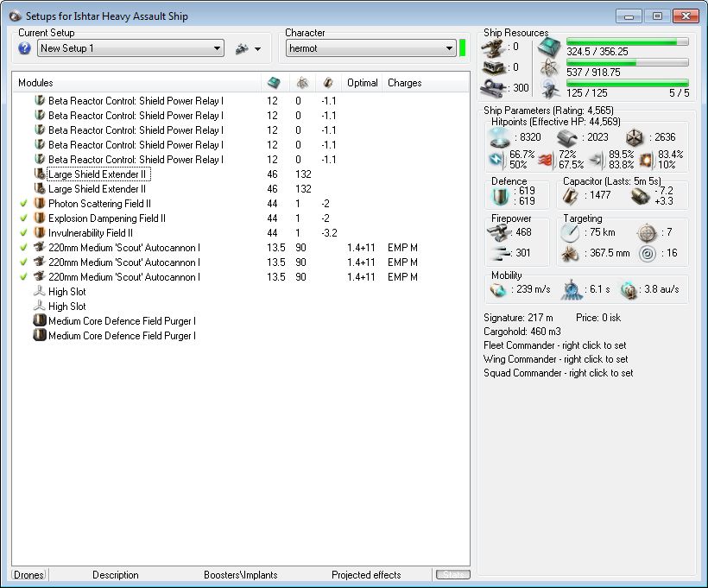
Task: Click the shield hitpoints icon showing 8320
Action: pos(500,138)
